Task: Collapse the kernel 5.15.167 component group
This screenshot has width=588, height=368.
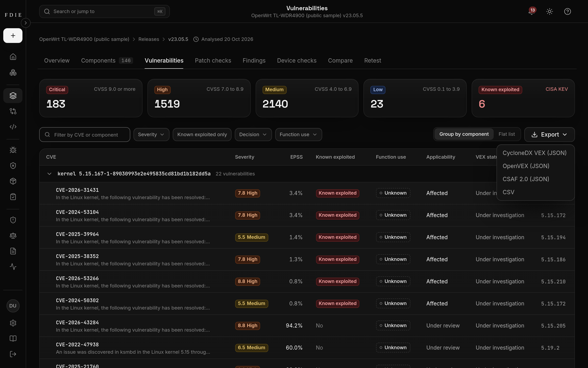Action: click(49, 174)
